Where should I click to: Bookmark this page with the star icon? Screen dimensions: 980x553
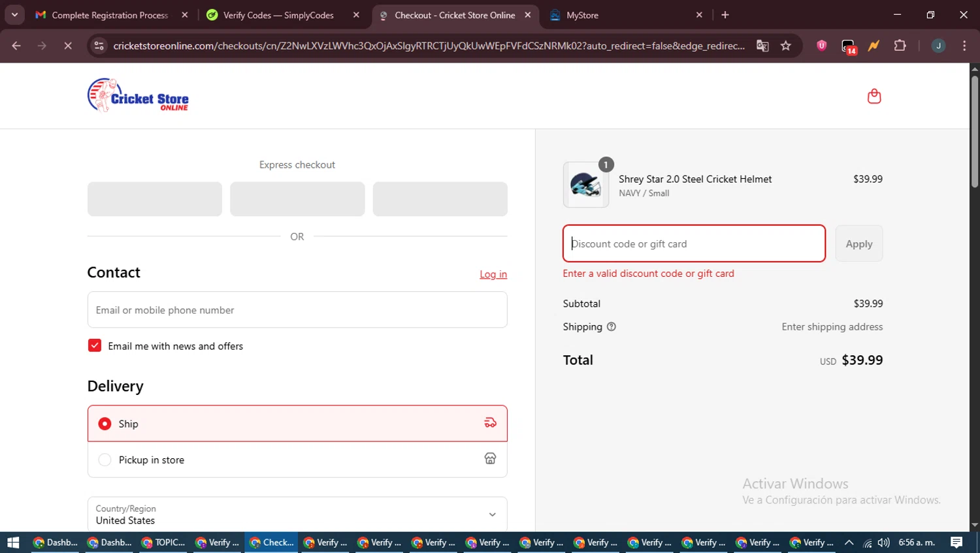(786, 46)
